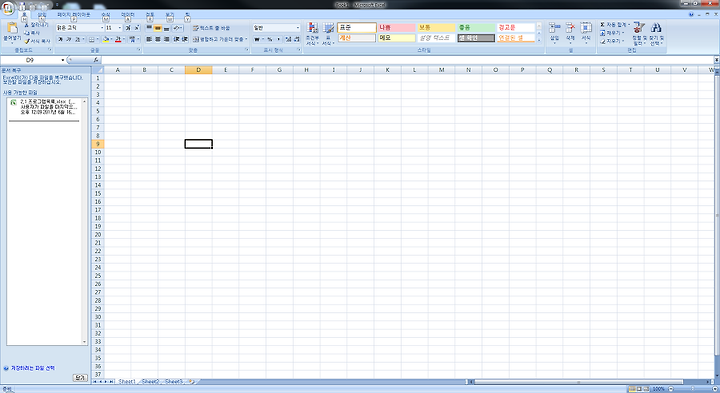This screenshot has height=393, width=720.
Task: Open the font name combo box
Action: 79,28
